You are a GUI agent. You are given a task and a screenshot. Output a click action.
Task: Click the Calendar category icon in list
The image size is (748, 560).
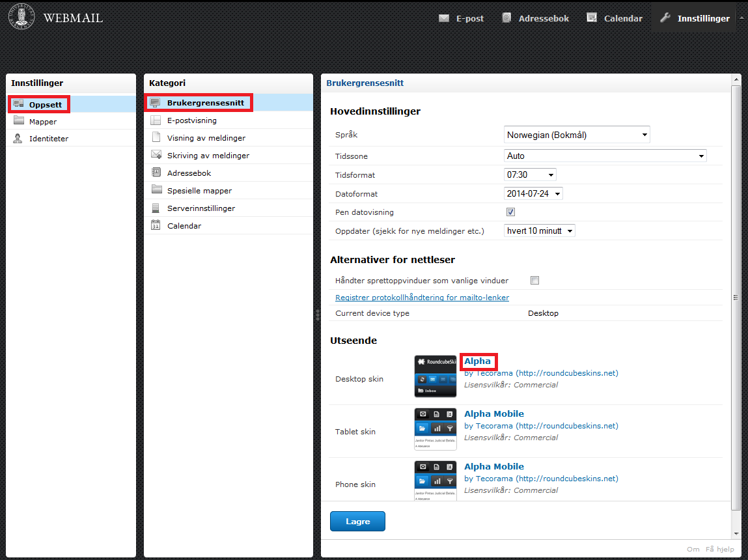(156, 225)
